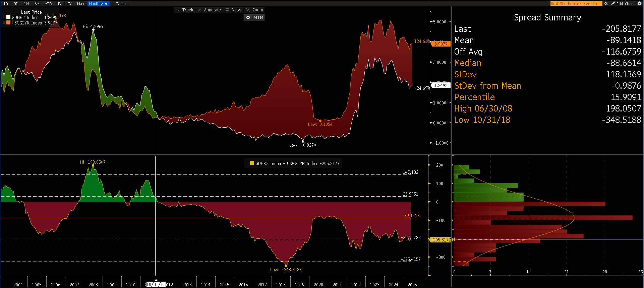Select the 1M time range
The height and width of the screenshot is (288, 644).
coord(26,4)
